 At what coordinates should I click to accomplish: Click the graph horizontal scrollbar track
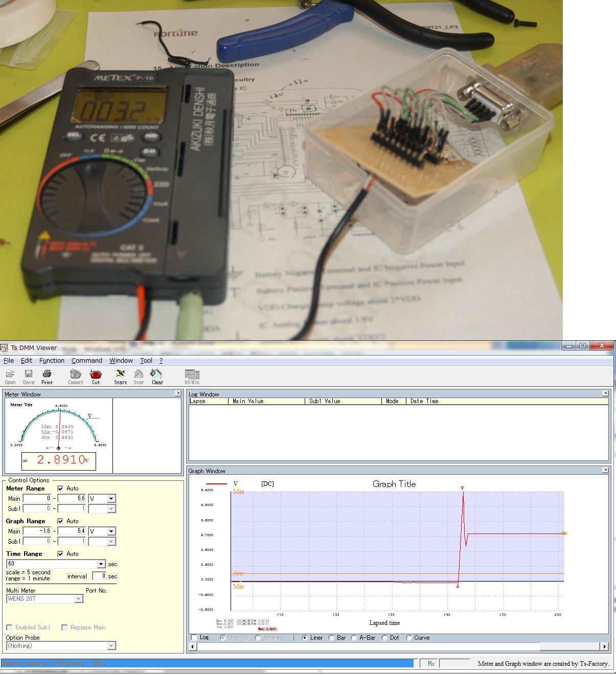(399, 646)
